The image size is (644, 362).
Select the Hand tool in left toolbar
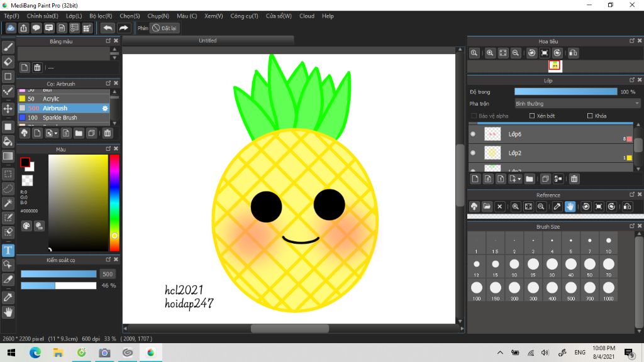click(x=8, y=312)
